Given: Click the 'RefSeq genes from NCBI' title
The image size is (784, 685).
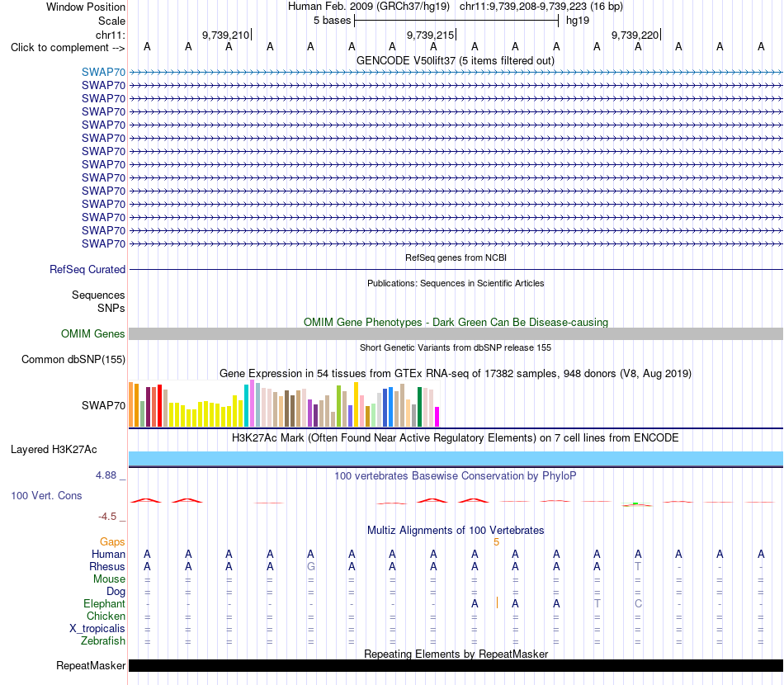Looking at the screenshot, I should tap(456, 257).
